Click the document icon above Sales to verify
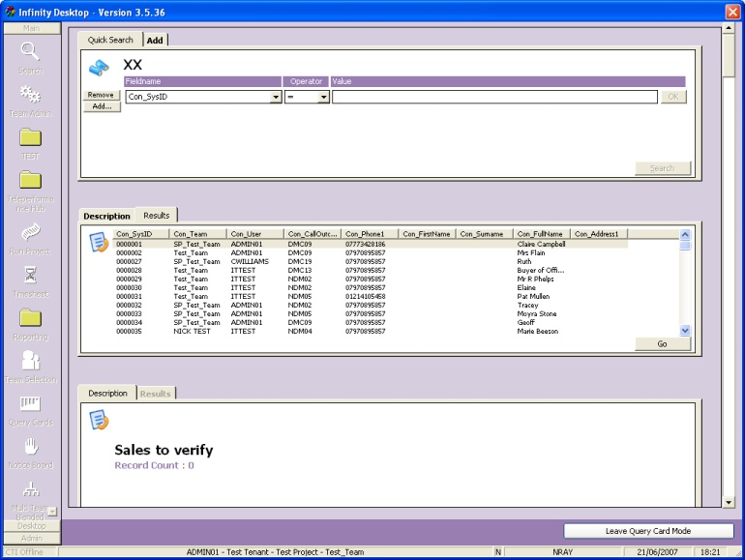The width and height of the screenshot is (745, 560). pyautogui.click(x=99, y=420)
